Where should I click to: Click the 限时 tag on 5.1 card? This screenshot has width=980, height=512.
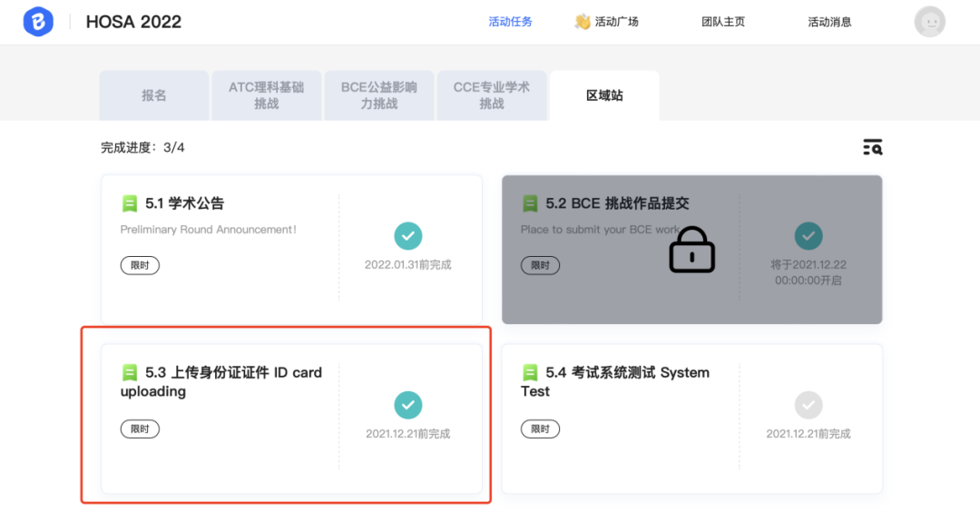pos(140,265)
